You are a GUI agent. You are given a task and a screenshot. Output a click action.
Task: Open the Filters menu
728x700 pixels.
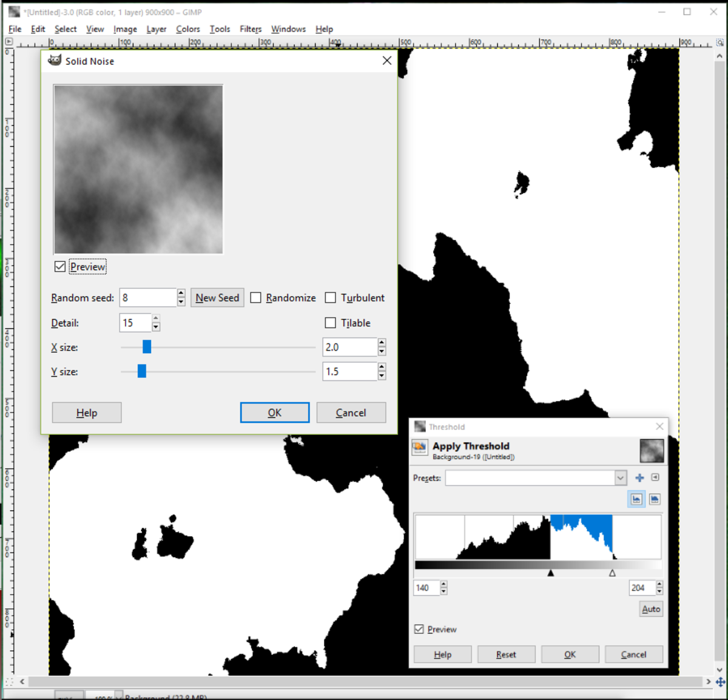pyautogui.click(x=251, y=29)
